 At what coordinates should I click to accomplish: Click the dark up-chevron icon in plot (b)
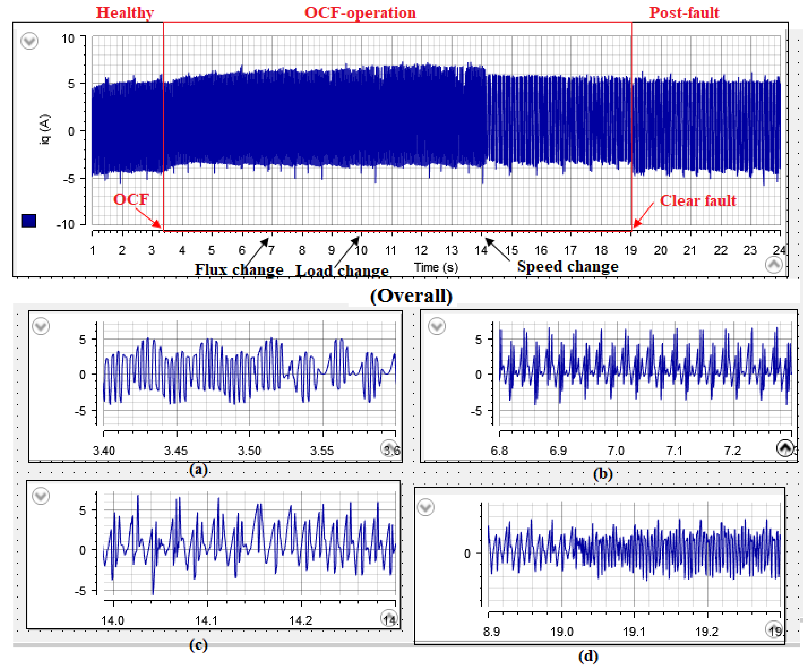click(785, 448)
